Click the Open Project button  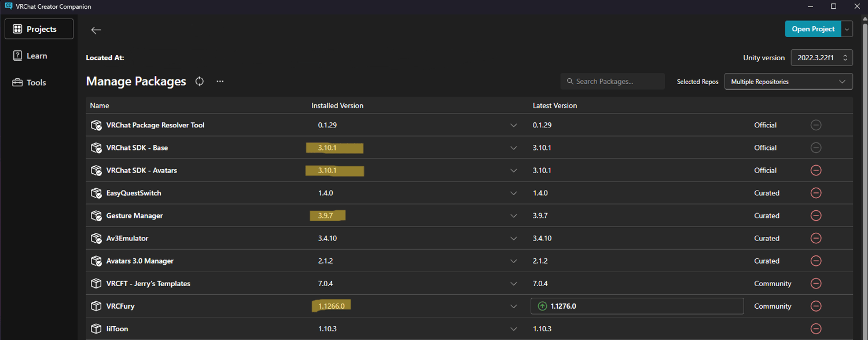pos(812,29)
